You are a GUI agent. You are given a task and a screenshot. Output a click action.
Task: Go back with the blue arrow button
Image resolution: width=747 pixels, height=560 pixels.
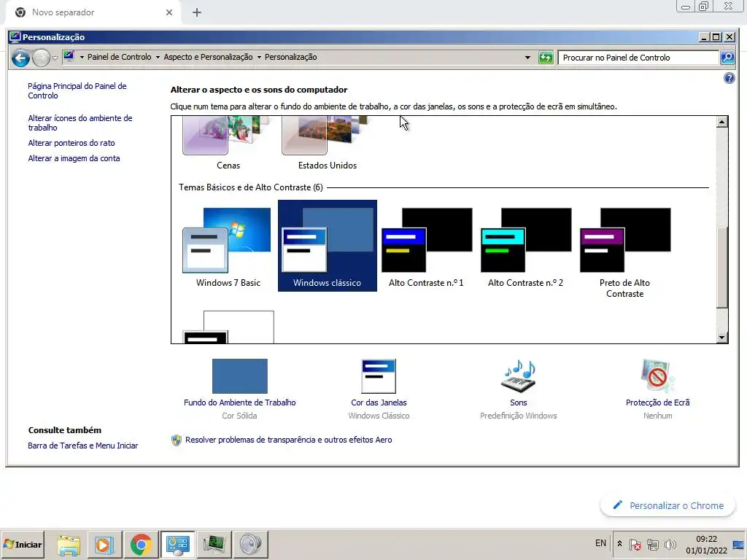point(20,58)
